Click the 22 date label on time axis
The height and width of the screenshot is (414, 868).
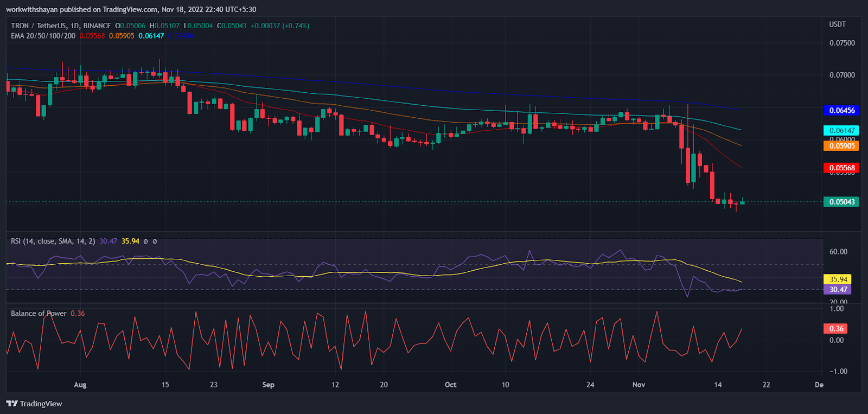(x=766, y=385)
